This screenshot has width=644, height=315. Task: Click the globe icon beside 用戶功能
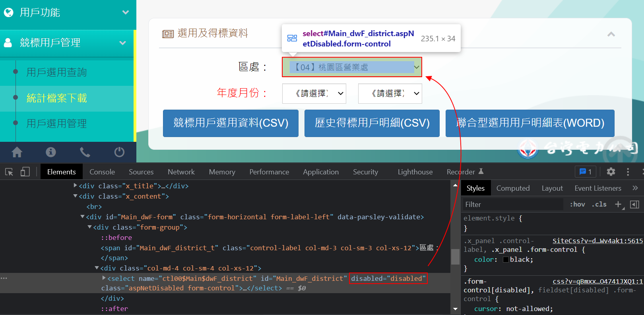[9, 13]
